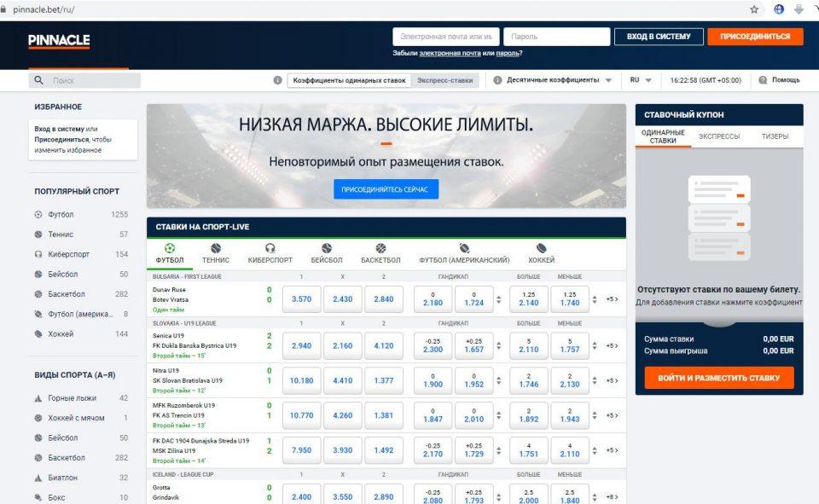Open the Esports headset icon tab
The height and width of the screenshot is (504, 819).
[x=270, y=248]
